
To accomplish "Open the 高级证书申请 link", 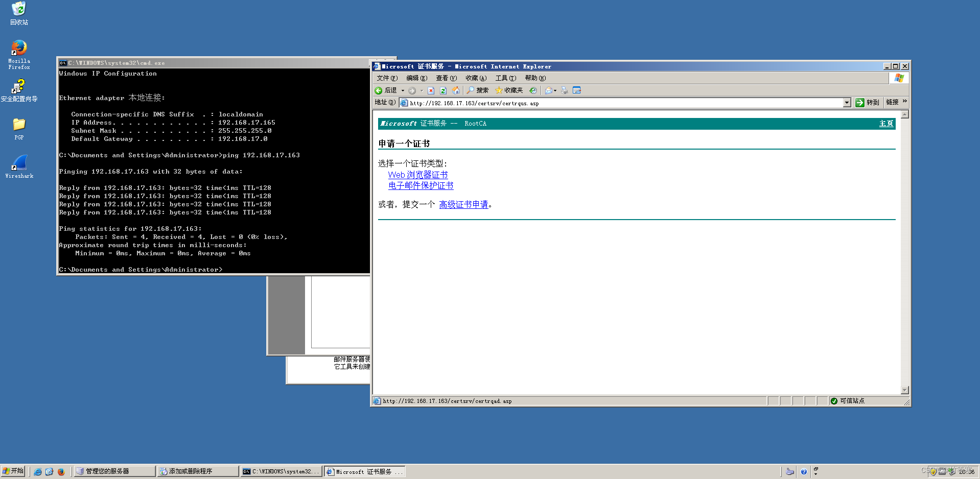I will 463,204.
